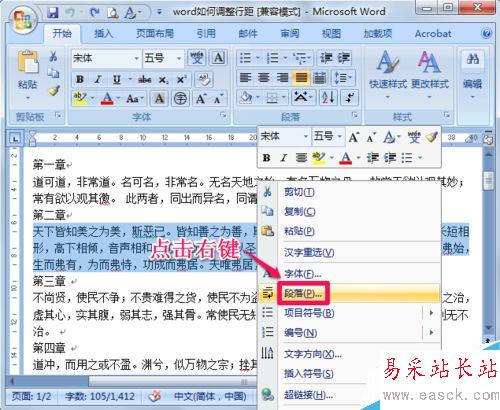Click the Office button

(22, 19)
